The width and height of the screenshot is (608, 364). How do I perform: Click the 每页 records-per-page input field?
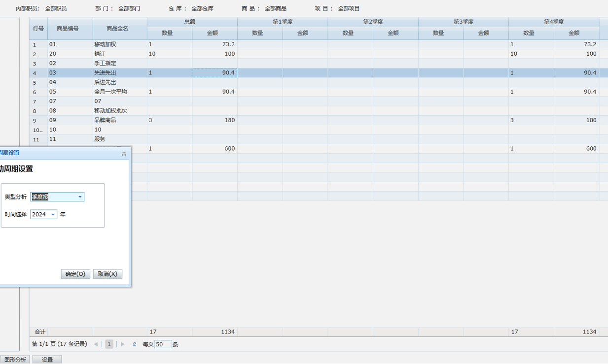(163, 344)
